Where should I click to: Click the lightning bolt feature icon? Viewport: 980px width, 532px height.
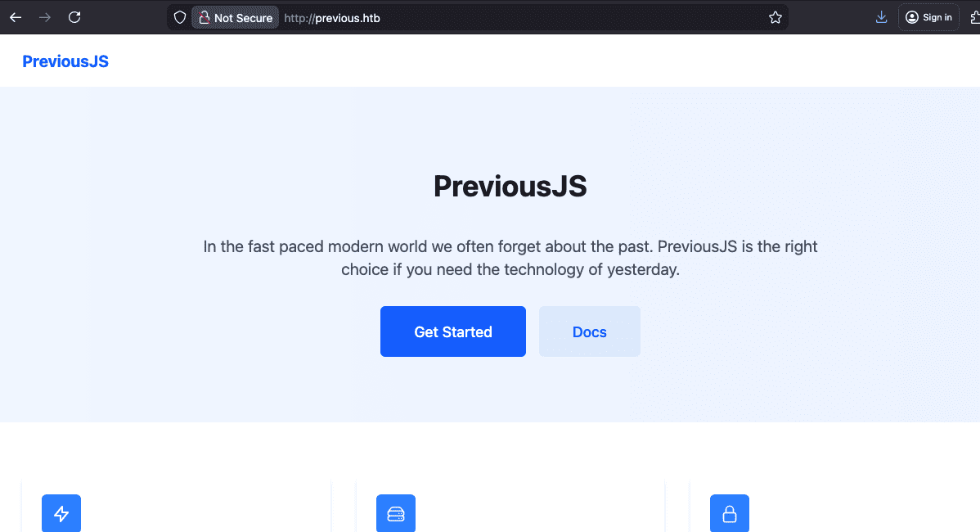pos(61,513)
